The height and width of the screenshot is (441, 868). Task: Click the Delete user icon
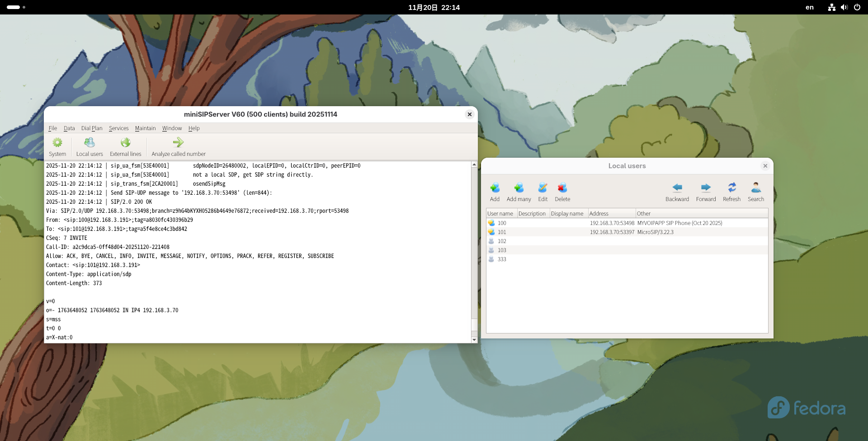pyautogui.click(x=562, y=192)
